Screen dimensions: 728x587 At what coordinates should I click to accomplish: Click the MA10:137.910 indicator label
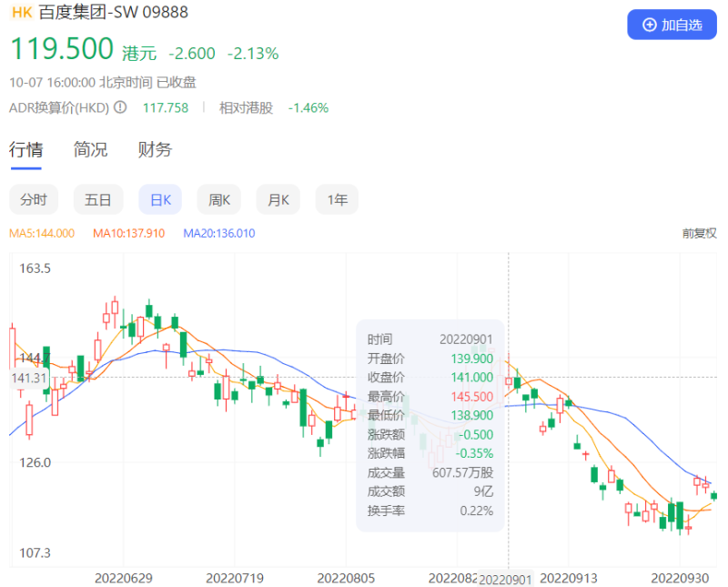point(128,233)
